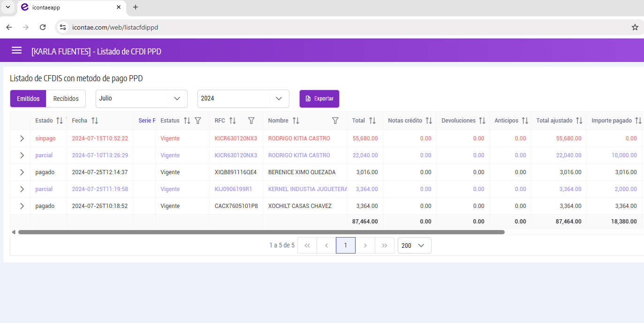Viewport: 644px width, 323px height.
Task: Expand the Berenice Ximo Quezada row
Action: (22, 172)
